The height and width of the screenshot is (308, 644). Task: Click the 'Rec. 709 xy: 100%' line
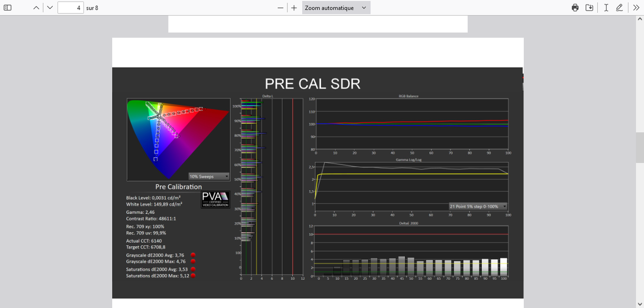click(145, 227)
